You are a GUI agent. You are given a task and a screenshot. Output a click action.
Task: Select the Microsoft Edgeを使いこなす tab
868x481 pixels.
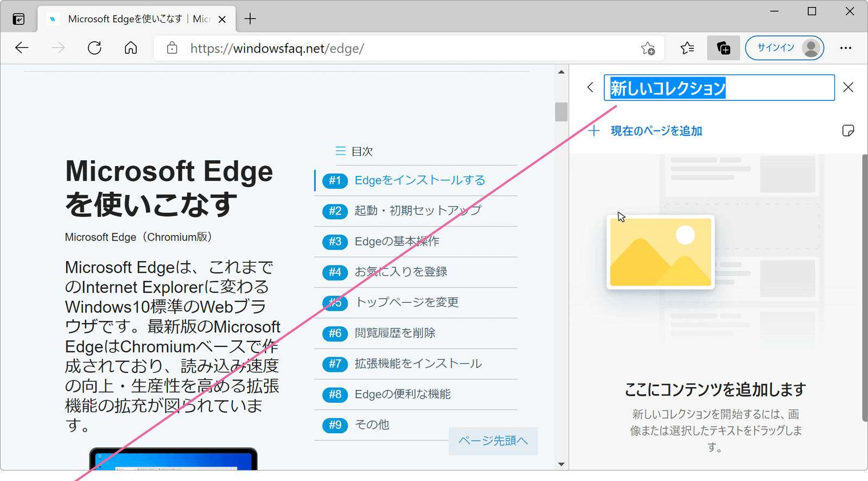click(137, 19)
